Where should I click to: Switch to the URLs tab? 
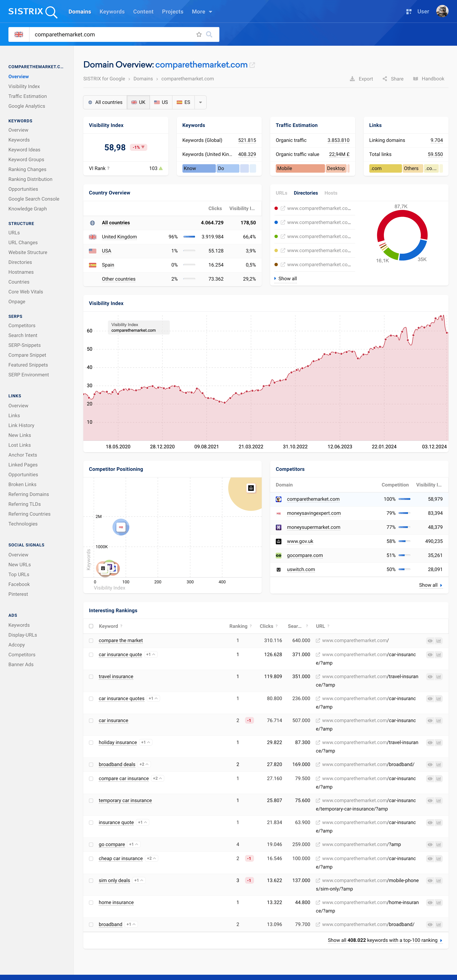point(281,193)
